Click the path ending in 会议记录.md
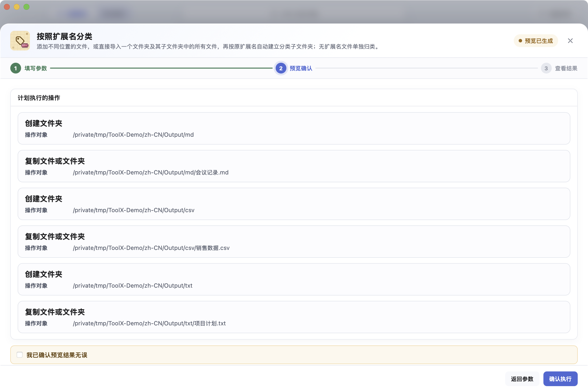Screen dimensions: 588x392 coord(150,172)
